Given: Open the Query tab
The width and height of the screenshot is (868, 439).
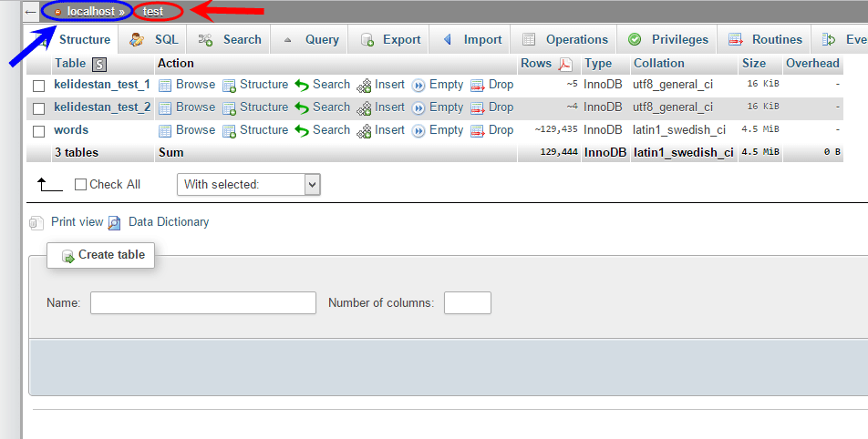Looking at the screenshot, I should pos(309,40).
